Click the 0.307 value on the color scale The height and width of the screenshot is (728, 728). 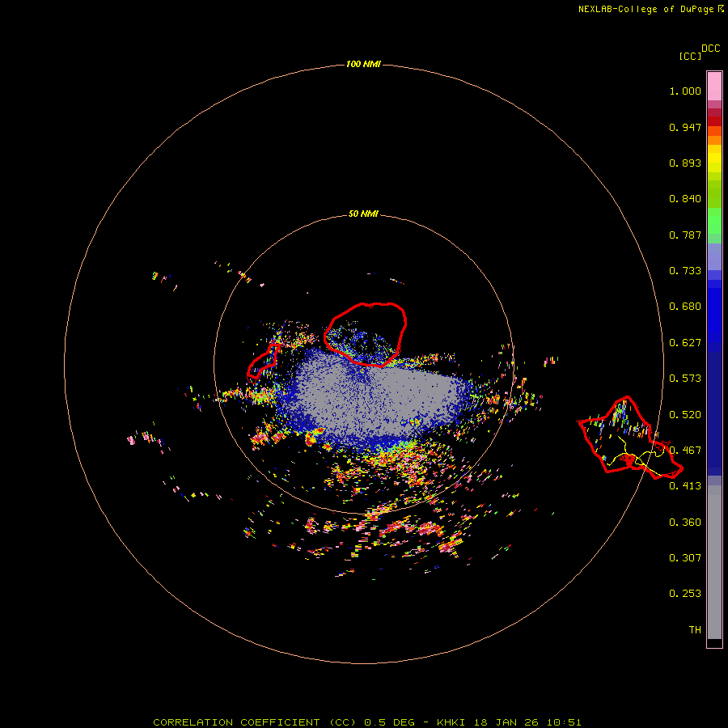tap(685, 558)
